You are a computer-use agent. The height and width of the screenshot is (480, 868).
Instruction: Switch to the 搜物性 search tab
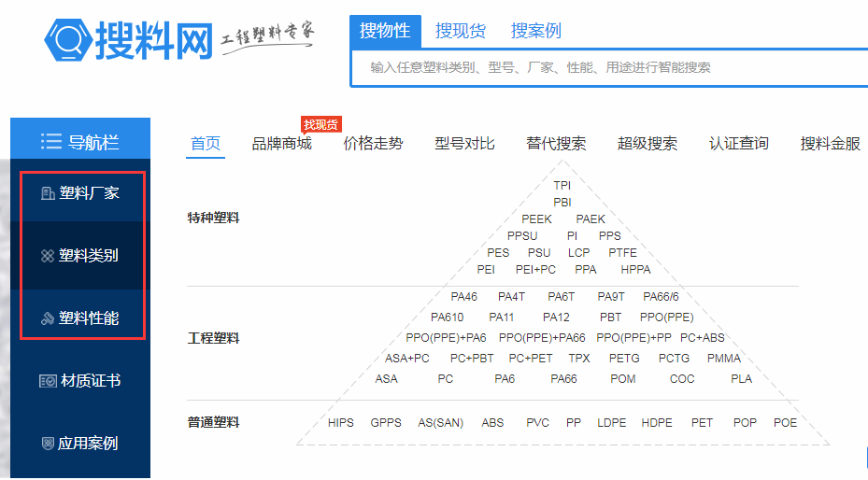tap(385, 31)
